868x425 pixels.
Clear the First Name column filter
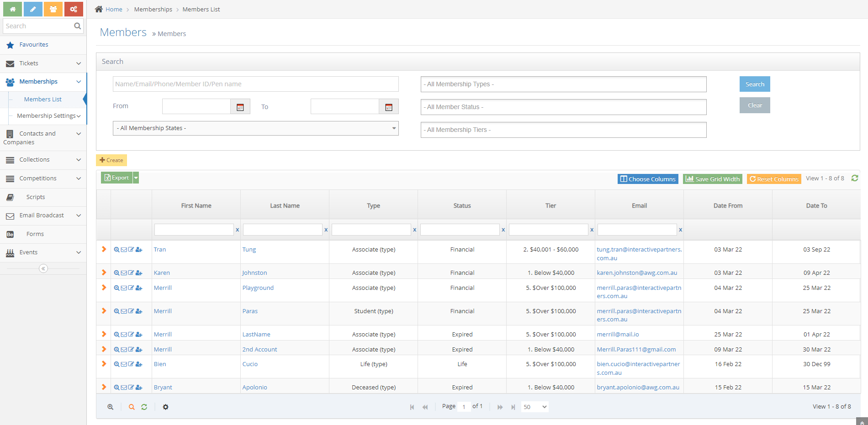(x=237, y=230)
